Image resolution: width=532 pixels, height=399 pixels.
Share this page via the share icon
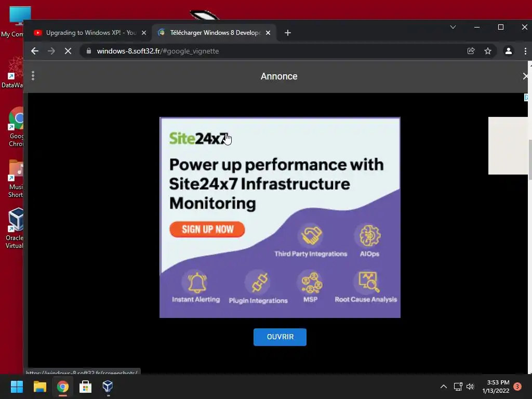point(471,51)
